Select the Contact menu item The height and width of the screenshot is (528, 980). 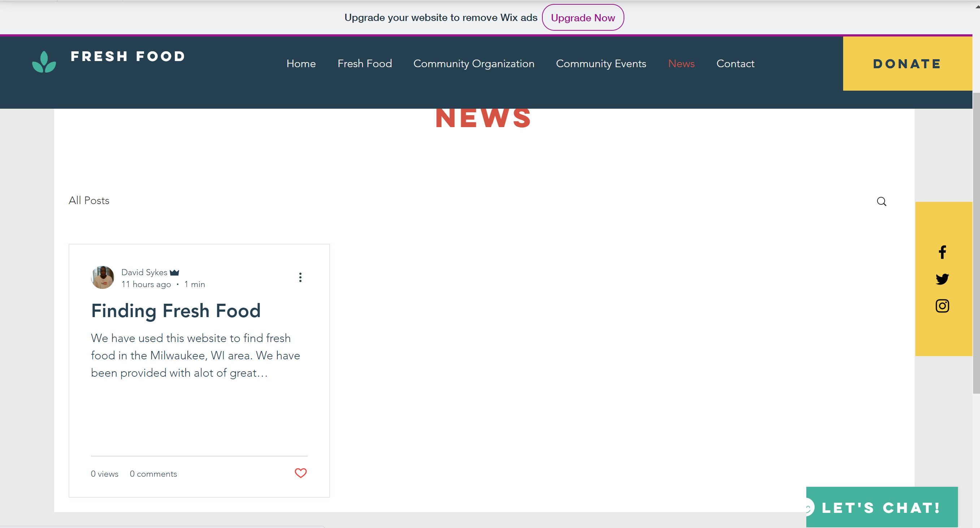(x=735, y=64)
